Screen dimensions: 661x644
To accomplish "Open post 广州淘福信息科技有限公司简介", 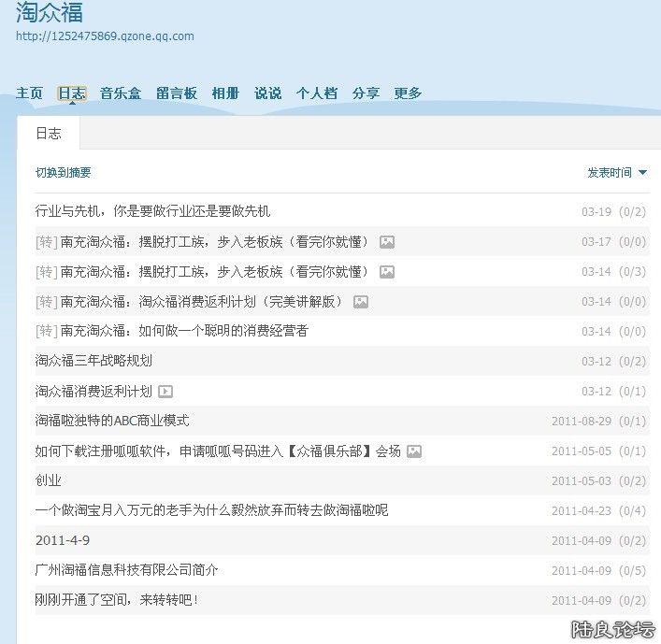I will coord(127,570).
